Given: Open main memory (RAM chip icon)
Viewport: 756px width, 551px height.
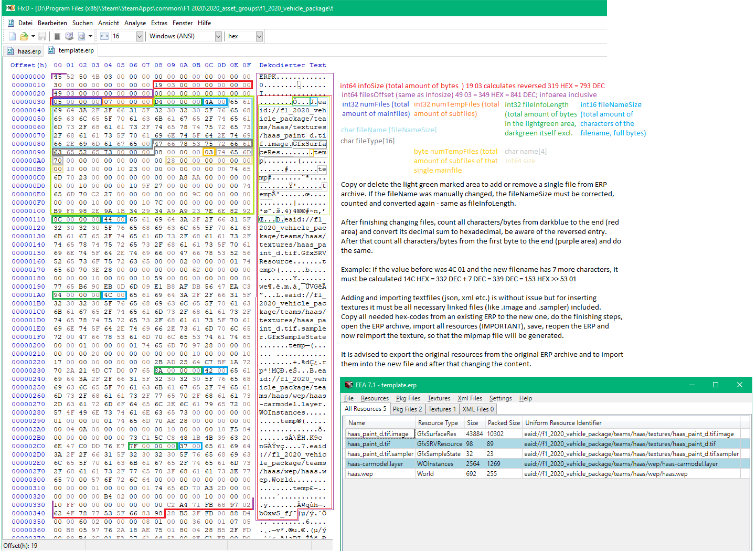Looking at the screenshot, I should coord(57,36).
